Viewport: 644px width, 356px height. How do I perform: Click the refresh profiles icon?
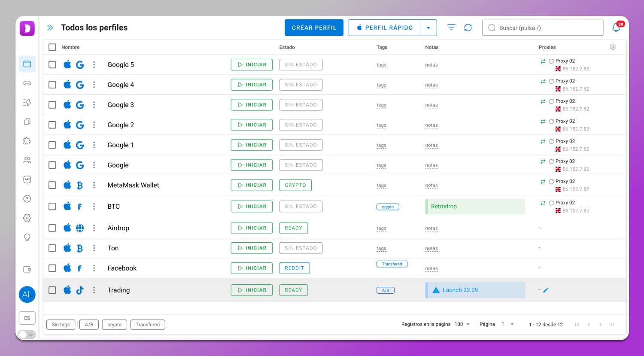click(x=468, y=27)
